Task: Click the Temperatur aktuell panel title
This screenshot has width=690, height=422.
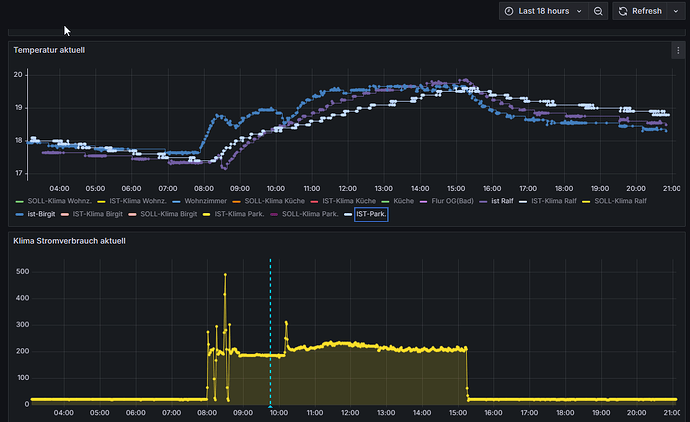Action: pyautogui.click(x=49, y=49)
